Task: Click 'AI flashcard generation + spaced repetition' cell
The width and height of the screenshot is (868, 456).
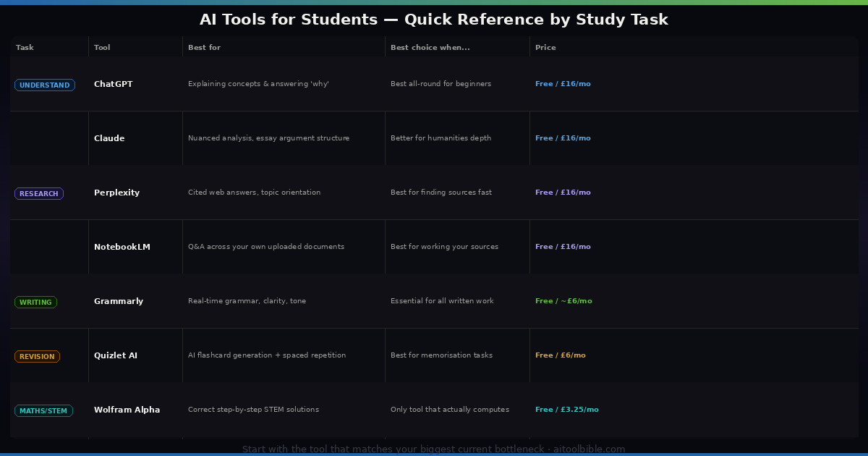Action: (267, 355)
